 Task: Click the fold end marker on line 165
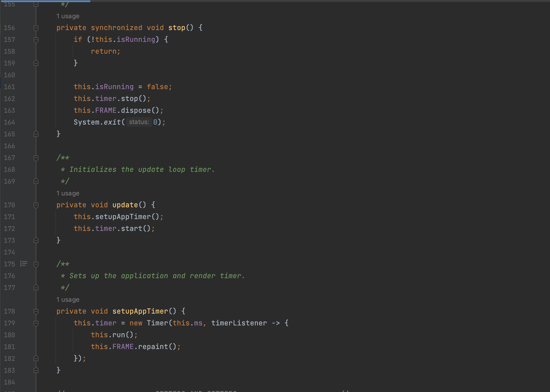36,134
